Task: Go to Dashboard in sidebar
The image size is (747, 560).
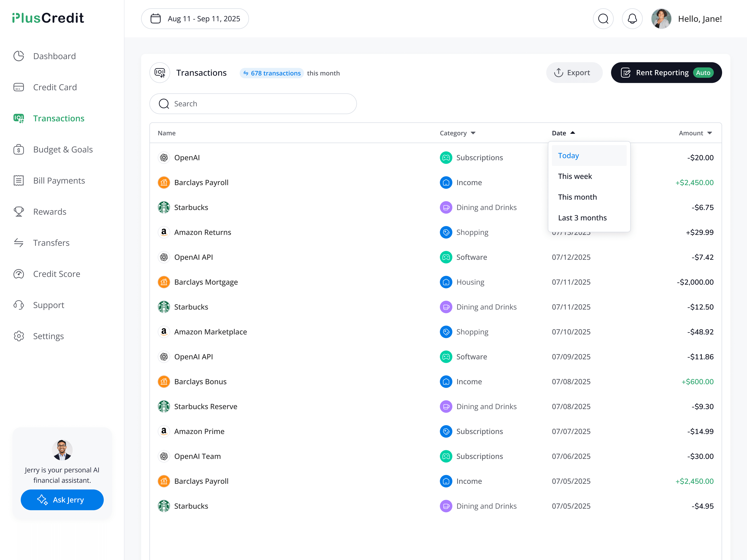Action: click(x=44, y=56)
